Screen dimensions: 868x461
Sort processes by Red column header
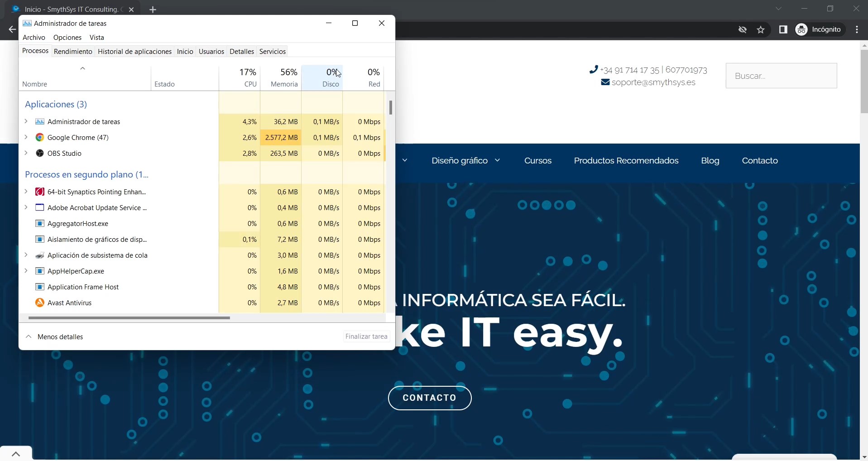363,78
